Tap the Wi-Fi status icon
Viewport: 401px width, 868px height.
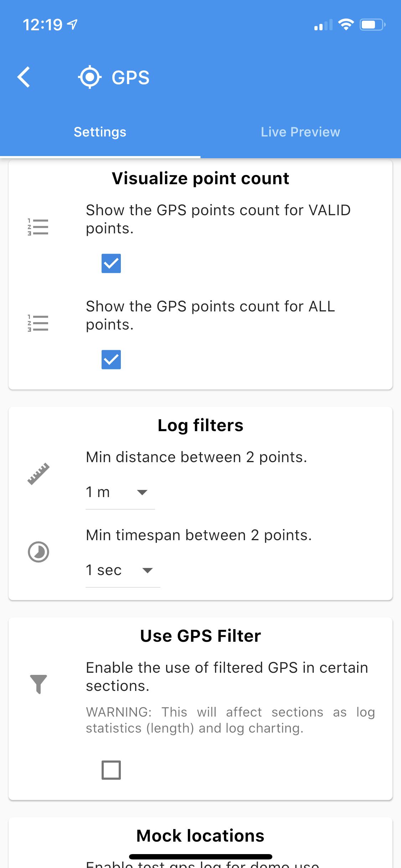pyautogui.click(x=346, y=25)
